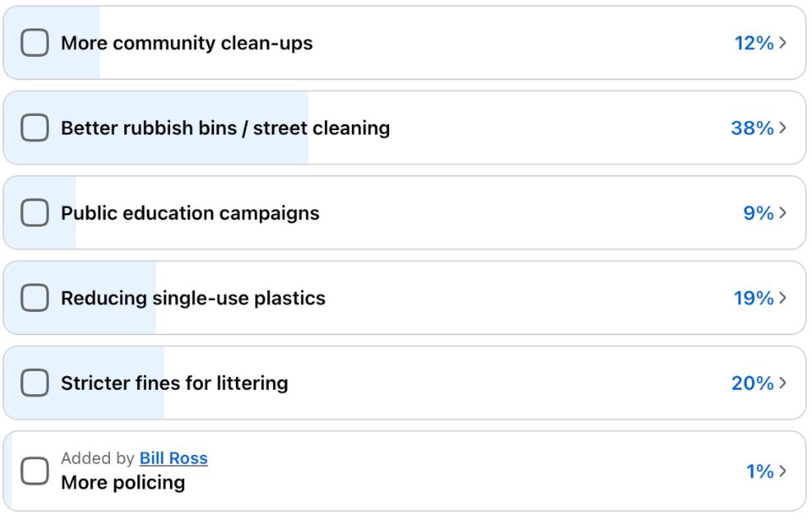Enable the Stricter fines for littering checkbox
The height and width of the screenshot is (520, 812).
click(35, 383)
